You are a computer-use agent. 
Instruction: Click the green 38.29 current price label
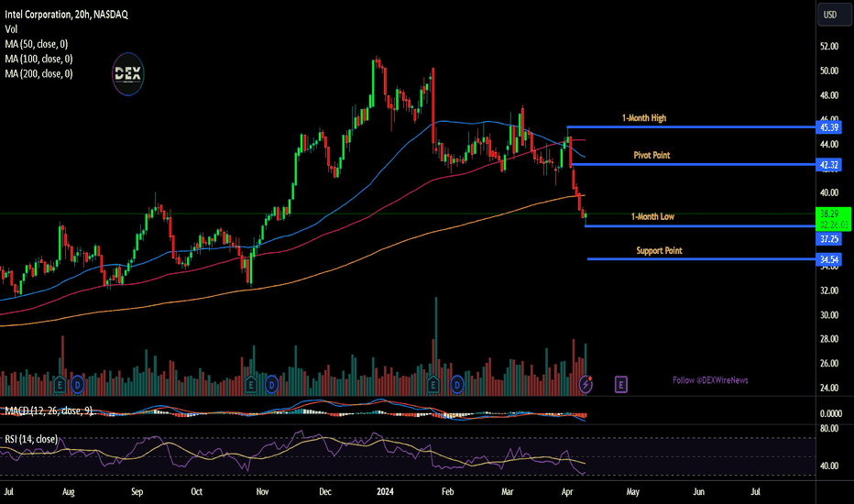(833, 219)
